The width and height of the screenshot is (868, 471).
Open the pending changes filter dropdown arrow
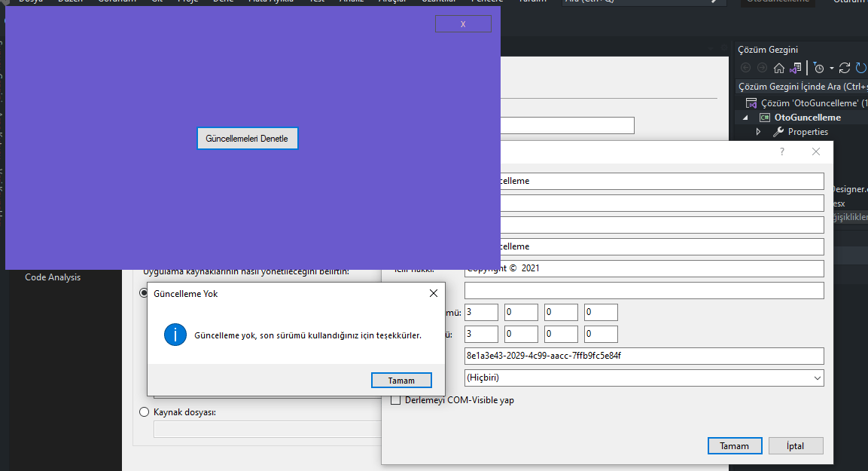coord(831,68)
